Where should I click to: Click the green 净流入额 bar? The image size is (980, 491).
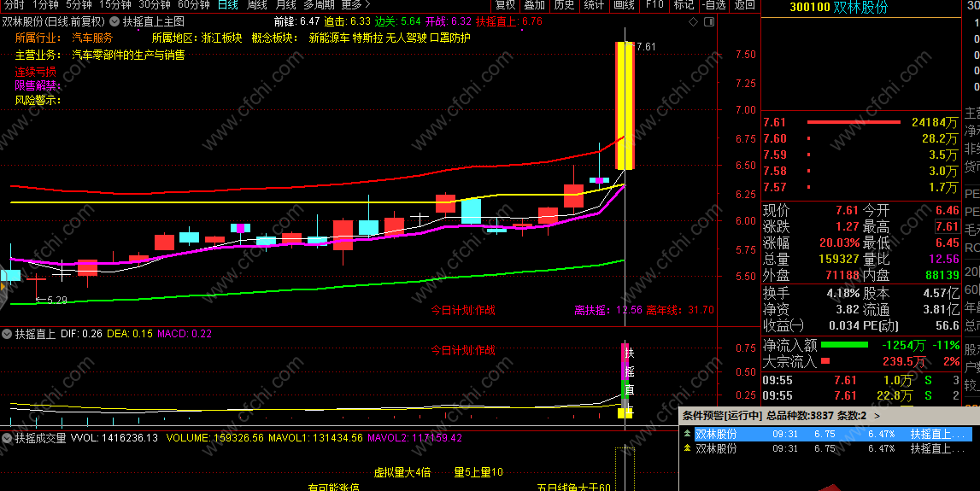pyautogui.click(x=844, y=345)
